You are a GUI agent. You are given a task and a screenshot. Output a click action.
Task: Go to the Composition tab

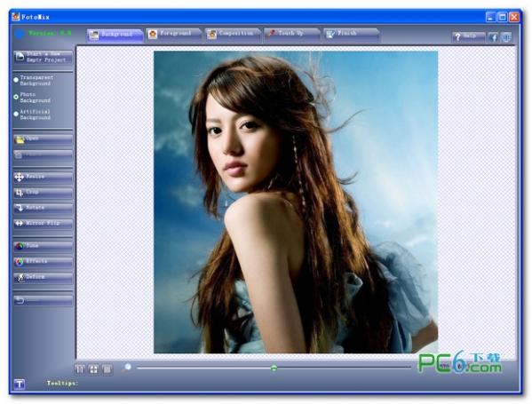(x=233, y=35)
